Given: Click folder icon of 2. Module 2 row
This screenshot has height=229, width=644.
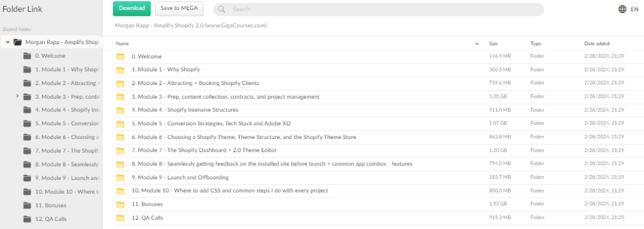Looking at the screenshot, I should 120,84.
